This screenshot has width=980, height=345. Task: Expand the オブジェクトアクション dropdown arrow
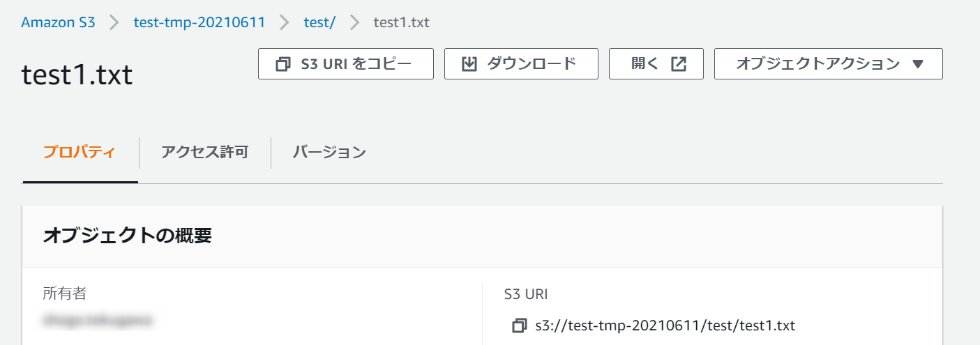918,64
